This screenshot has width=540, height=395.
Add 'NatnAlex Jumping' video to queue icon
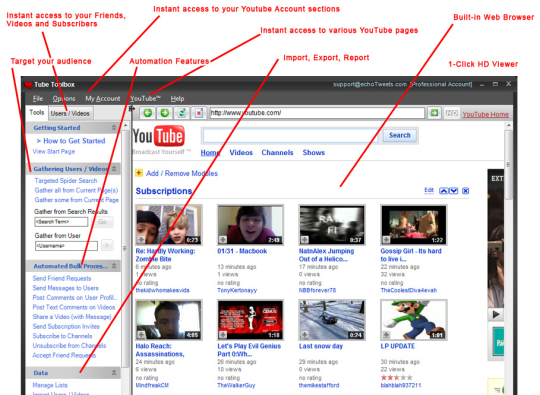coord(304,239)
